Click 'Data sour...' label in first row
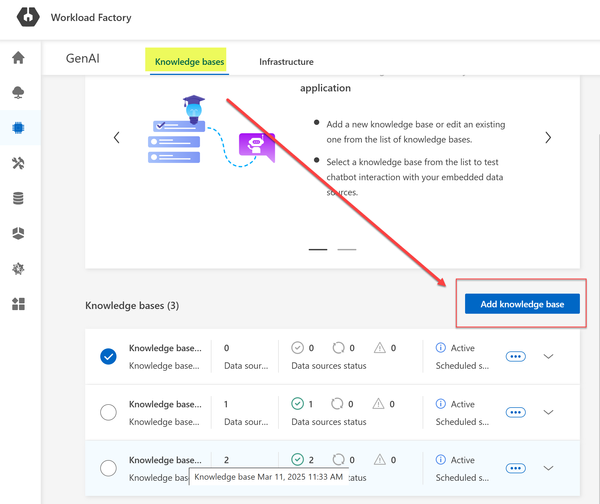 pyautogui.click(x=246, y=366)
